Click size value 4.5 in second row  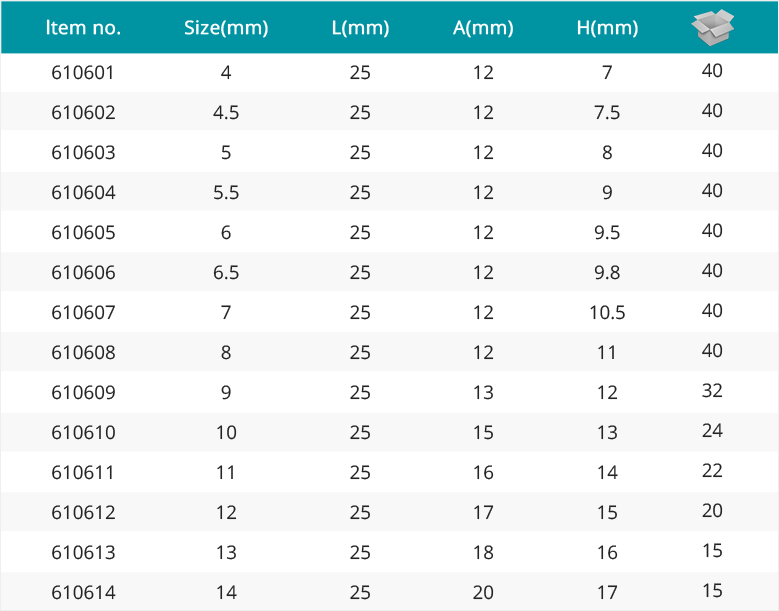click(x=226, y=113)
